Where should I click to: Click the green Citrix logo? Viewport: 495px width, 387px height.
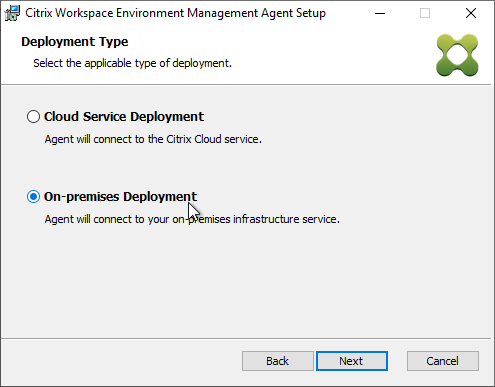coord(457,55)
